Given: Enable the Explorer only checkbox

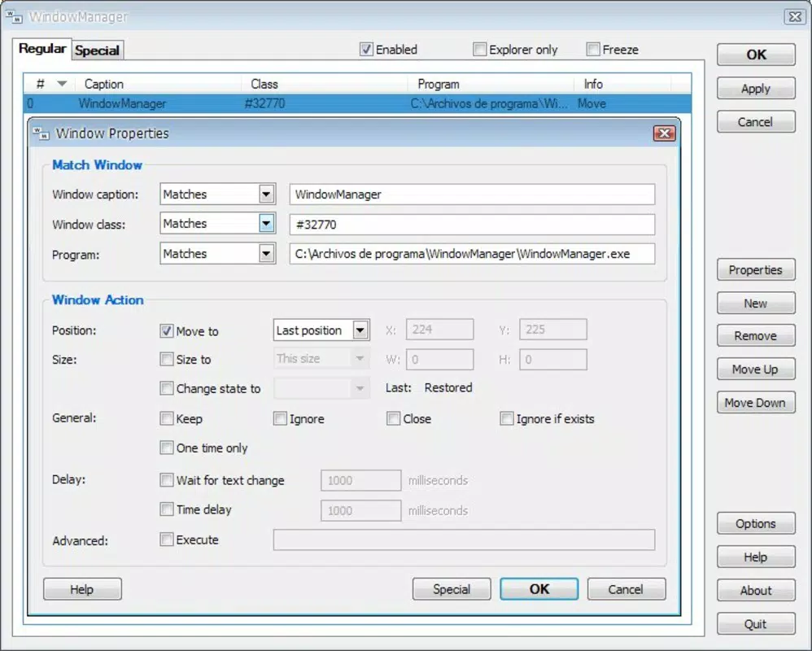Looking at the screenshot, I should click(x=479, y=49).
